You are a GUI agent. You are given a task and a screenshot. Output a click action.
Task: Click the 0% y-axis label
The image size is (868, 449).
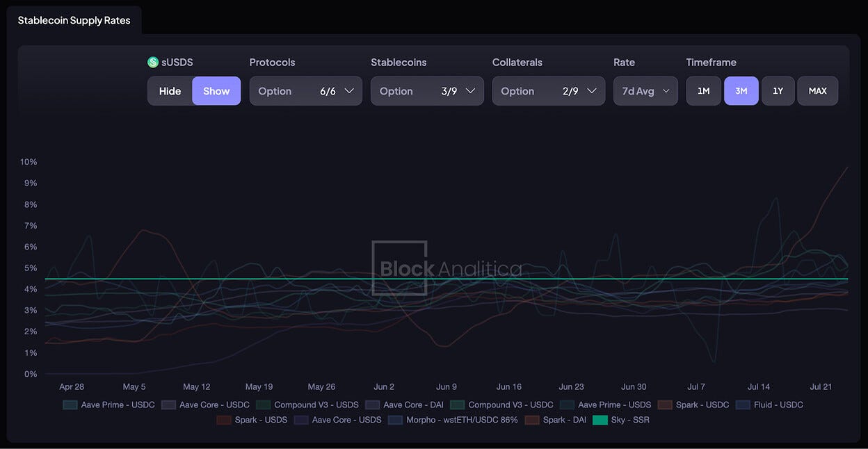31,374
